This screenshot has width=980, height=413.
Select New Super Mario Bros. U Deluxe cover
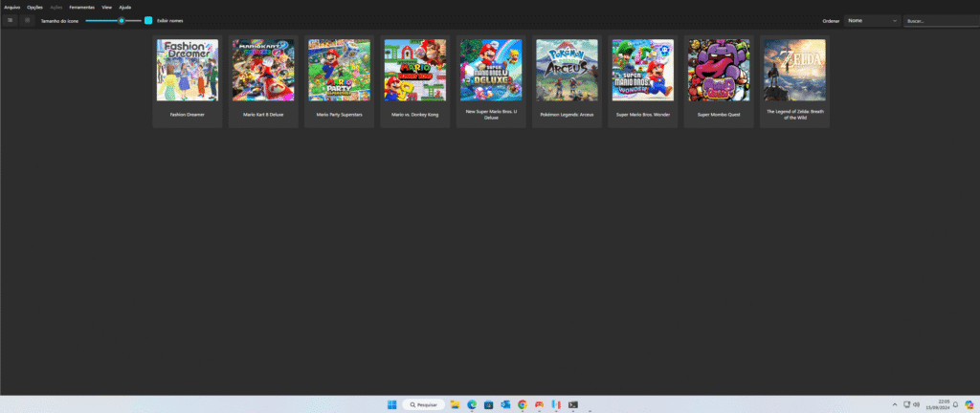[x=491, y=70]
